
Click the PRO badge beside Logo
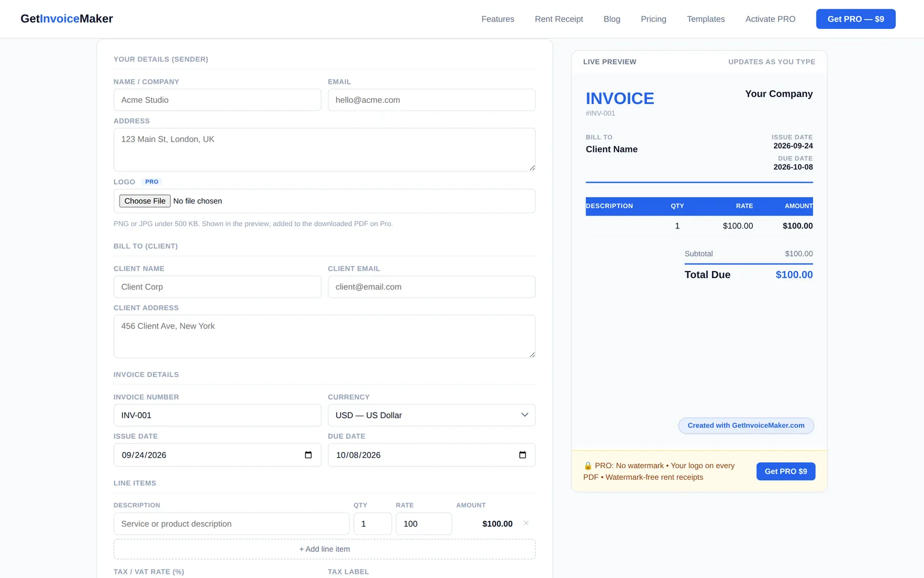coord(152,181)
